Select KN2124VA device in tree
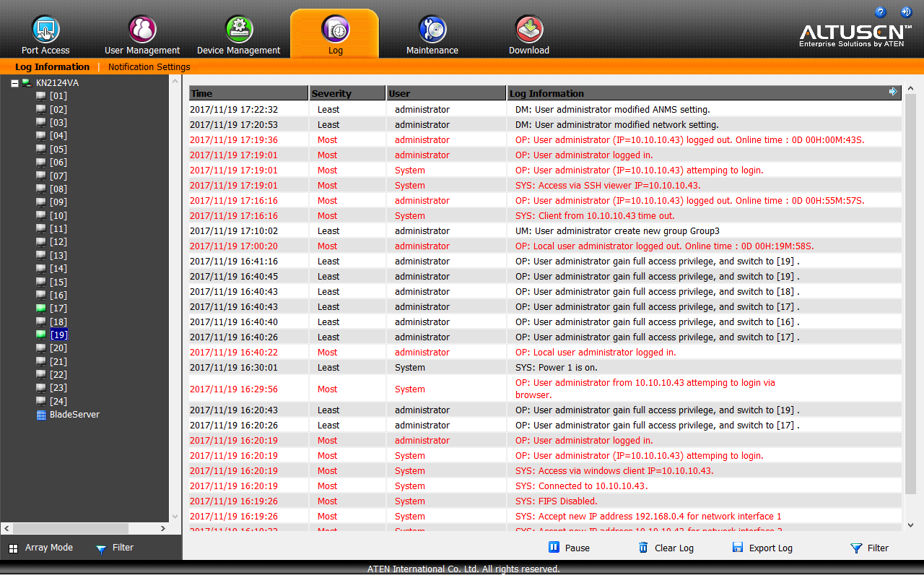The height and width of the screenshot is (578, 924). click(x=57, y=83)
